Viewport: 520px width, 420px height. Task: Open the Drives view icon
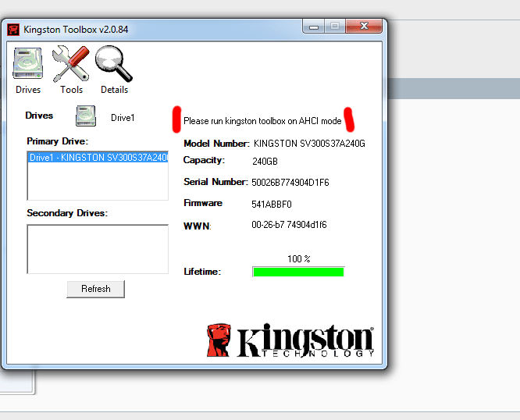pyautogui.click(x=28, y=63)
